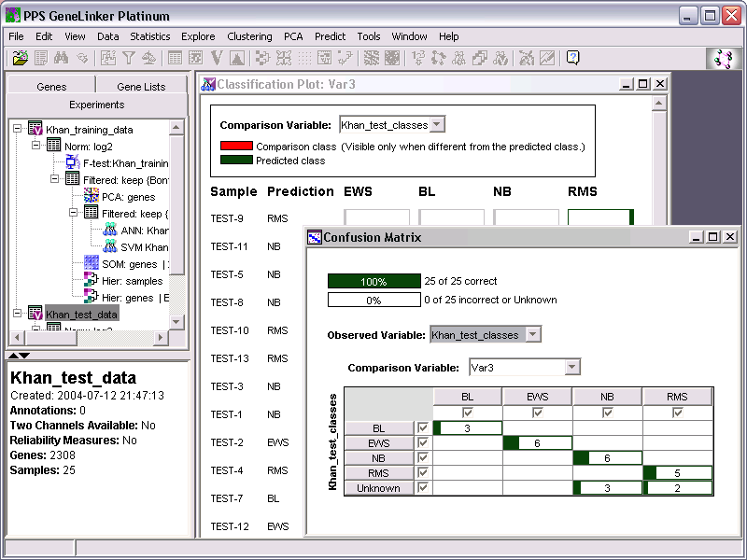Image resolution: width=747 pixels, height=560 pixels.
Task: Click the dotted grid toolbar icon
Action: (304, 58)
